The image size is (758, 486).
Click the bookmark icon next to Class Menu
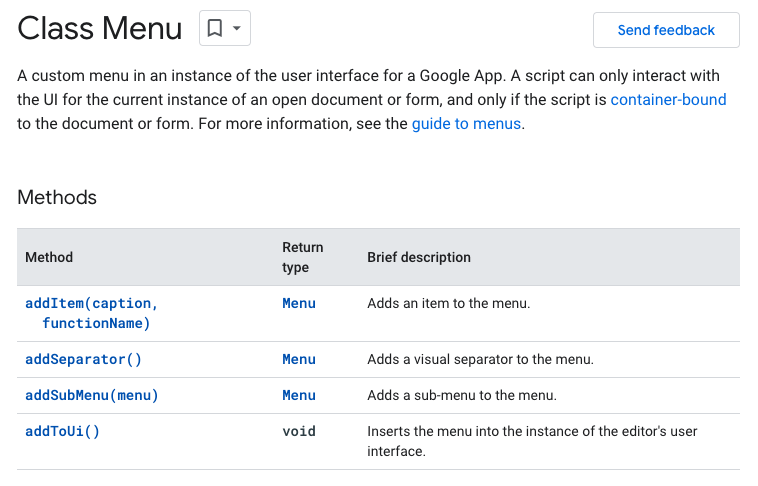tap(215, 28)
